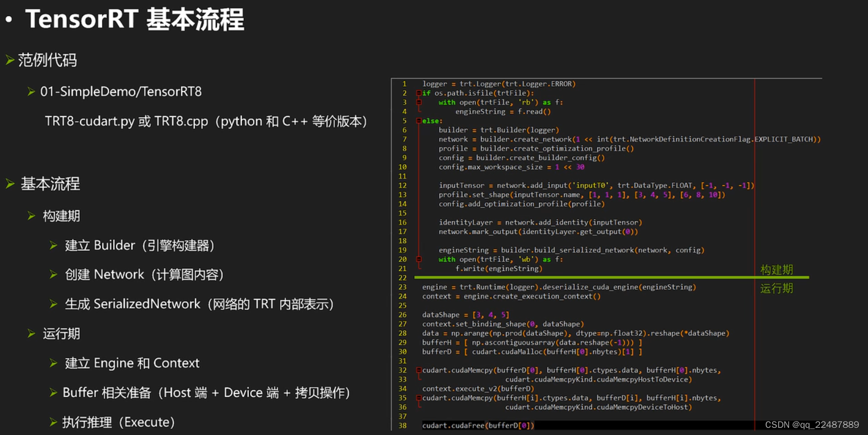
Task: Click code line 'context.set_binding_shape(0, dataShape)'
Action: click(503, 324)
